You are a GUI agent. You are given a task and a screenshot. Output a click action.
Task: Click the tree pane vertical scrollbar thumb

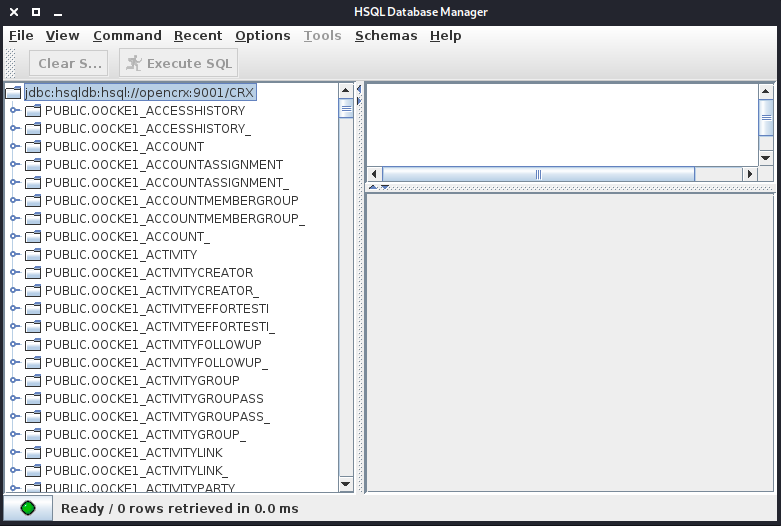(346, 108)
